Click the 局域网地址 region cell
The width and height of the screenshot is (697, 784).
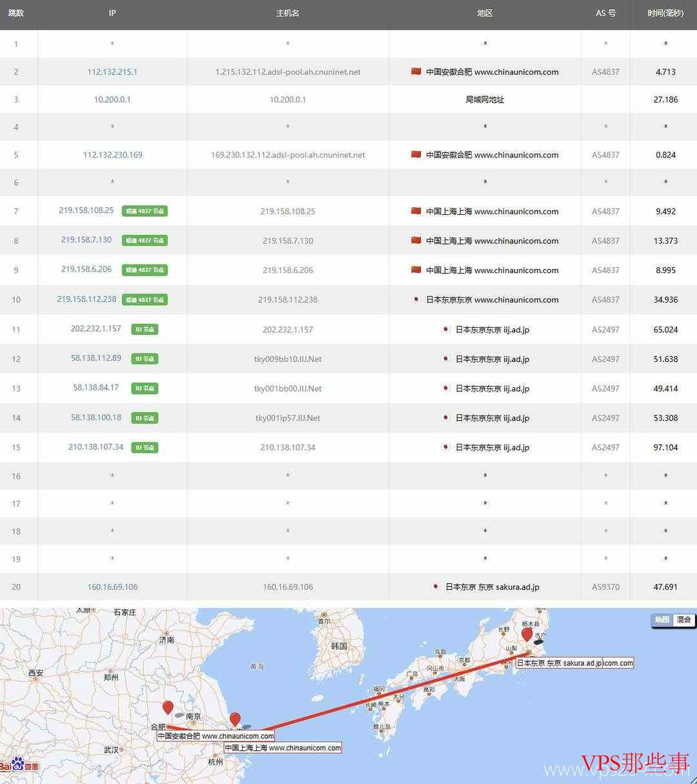tap(485, 99)
